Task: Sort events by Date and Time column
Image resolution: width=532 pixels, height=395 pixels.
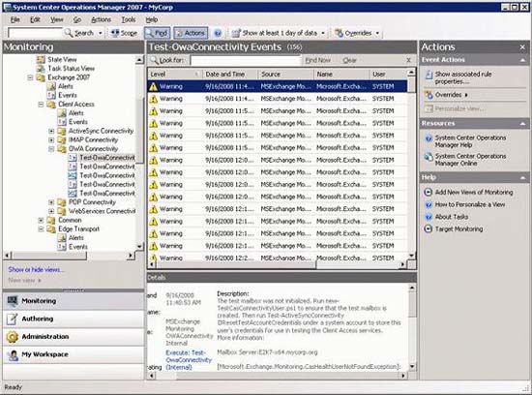Action: pyautogui.click(x=229, y=74)
